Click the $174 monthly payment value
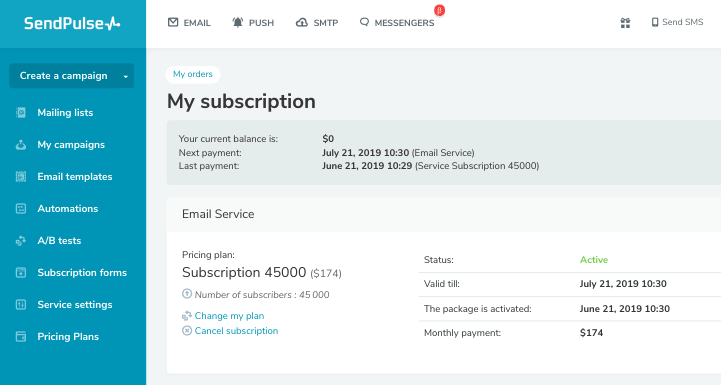The width and height of the screenshot is (721, 385). (x=591, y=333)
